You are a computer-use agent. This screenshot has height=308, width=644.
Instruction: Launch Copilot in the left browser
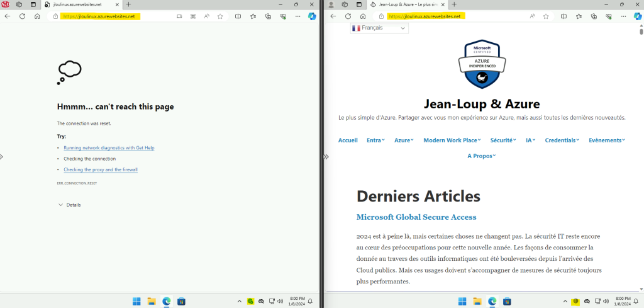(x=312, y=16)
